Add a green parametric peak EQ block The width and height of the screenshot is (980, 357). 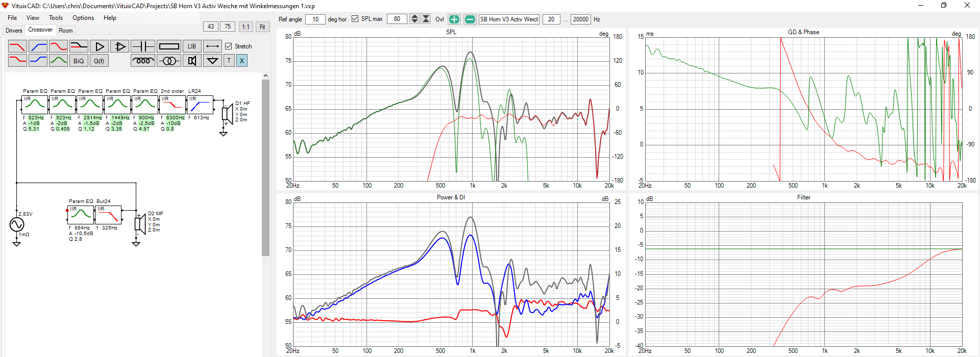(58, 61)
